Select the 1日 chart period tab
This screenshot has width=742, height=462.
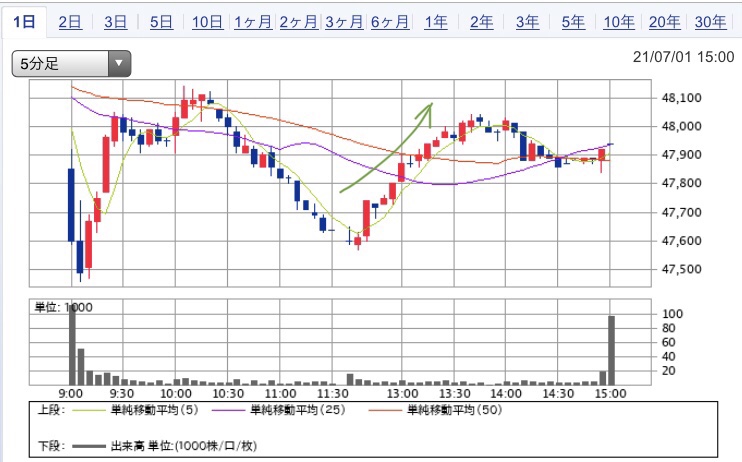point(24,22)
